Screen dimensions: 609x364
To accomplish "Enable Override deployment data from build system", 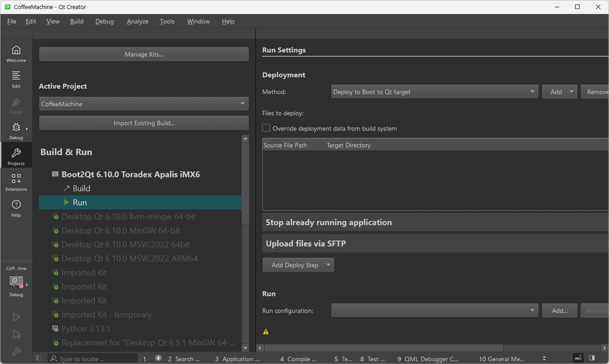I will [x=266, y=128].
